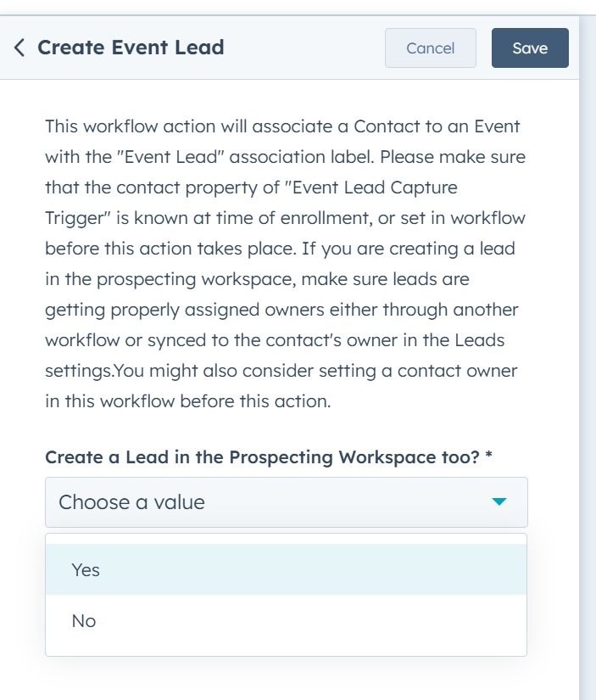The width and height of the screenshot is (596, 700).
Task: Open the "Choose a value" dropdown field
Action: [287, 502]
